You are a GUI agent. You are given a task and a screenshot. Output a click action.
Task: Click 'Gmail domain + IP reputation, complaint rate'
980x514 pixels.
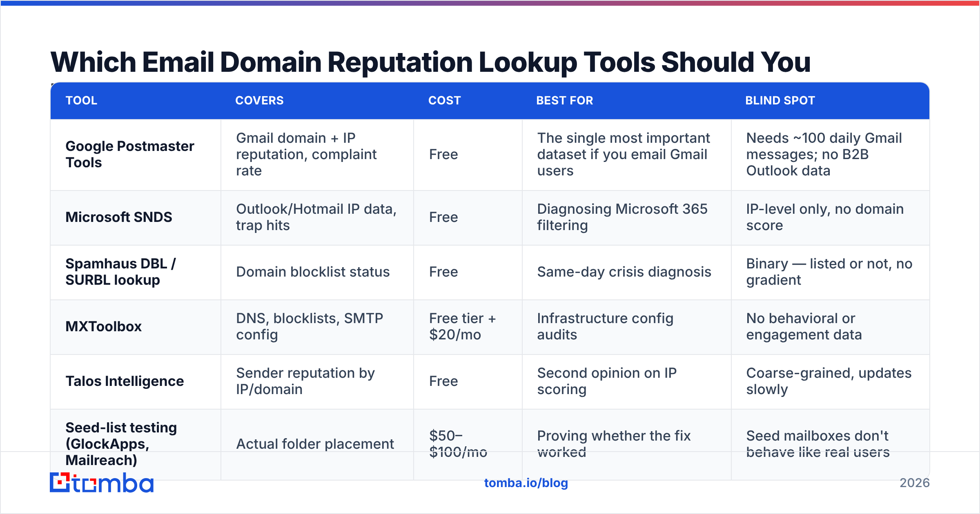(x=317, y=155)
